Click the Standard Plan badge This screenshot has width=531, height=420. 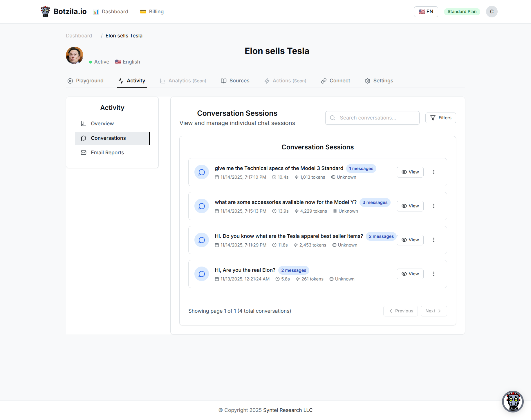(462, 12)
